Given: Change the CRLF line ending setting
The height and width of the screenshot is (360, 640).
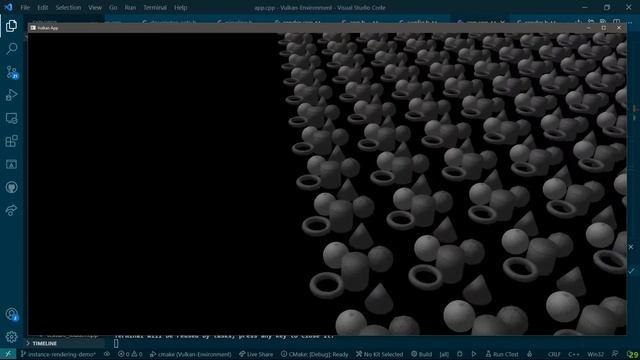Looking at the screenshot, I should (x=554, y=354).
